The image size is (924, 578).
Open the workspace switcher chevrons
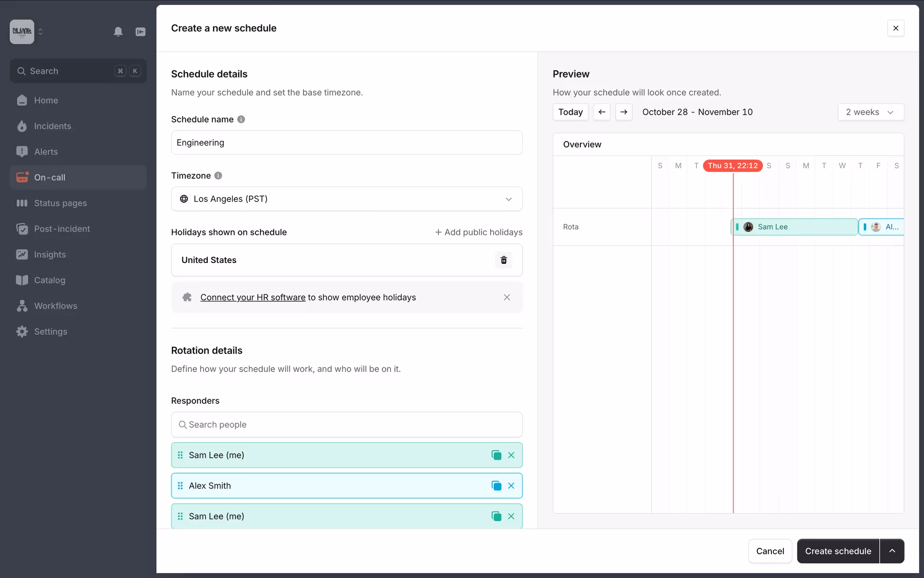[40, 32]
